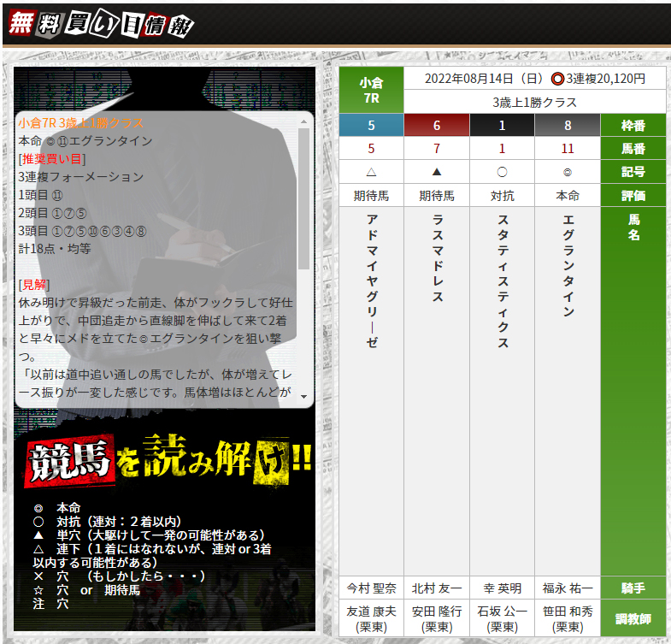This screenshot has height=644, width=671.
Task: Click the 無料買い目情報 header logo
Action: point(100,25)
